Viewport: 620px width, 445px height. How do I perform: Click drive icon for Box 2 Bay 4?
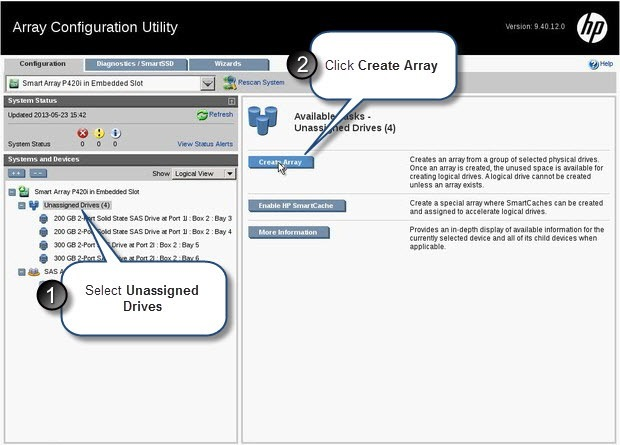(44, 232)
